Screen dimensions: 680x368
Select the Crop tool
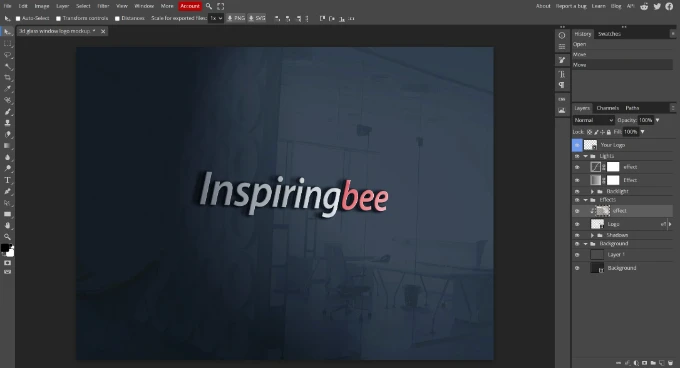tap(7, 78)
